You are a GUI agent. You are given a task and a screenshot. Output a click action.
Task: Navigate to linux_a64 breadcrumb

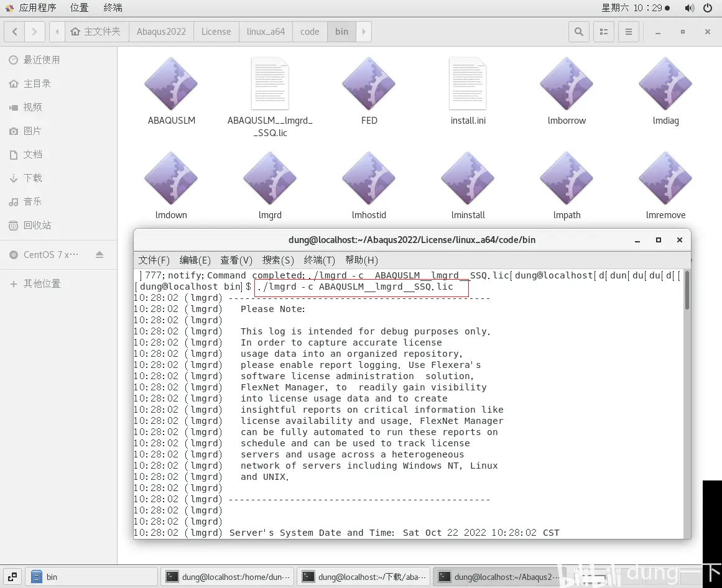click(x=266, y=32)
